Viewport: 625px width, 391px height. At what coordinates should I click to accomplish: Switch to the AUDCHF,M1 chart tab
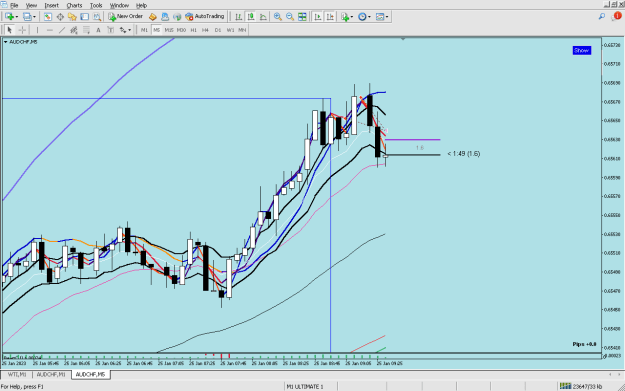point(51,375)
